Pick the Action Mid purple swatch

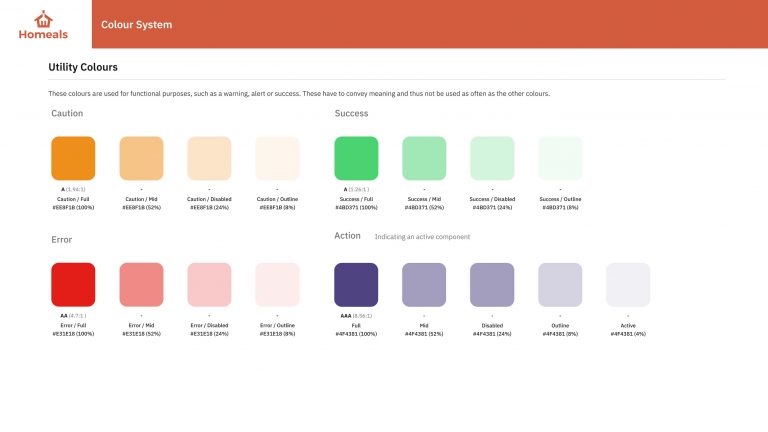coord(424,285)
